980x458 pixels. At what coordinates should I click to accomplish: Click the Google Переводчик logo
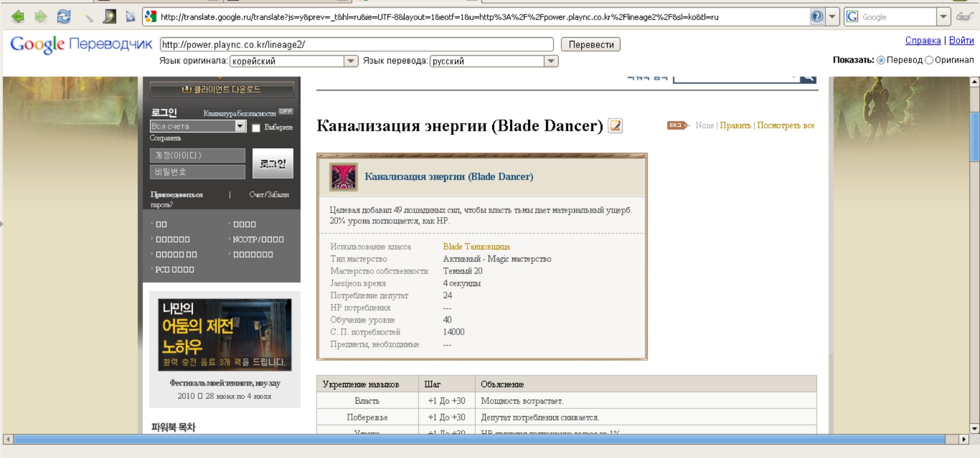pyautogui.click(x=81, y=44)
